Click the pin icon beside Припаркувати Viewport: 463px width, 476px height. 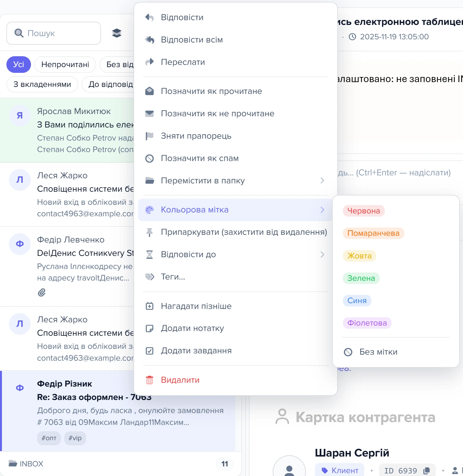pyautogui.click(x=149, y=232)
